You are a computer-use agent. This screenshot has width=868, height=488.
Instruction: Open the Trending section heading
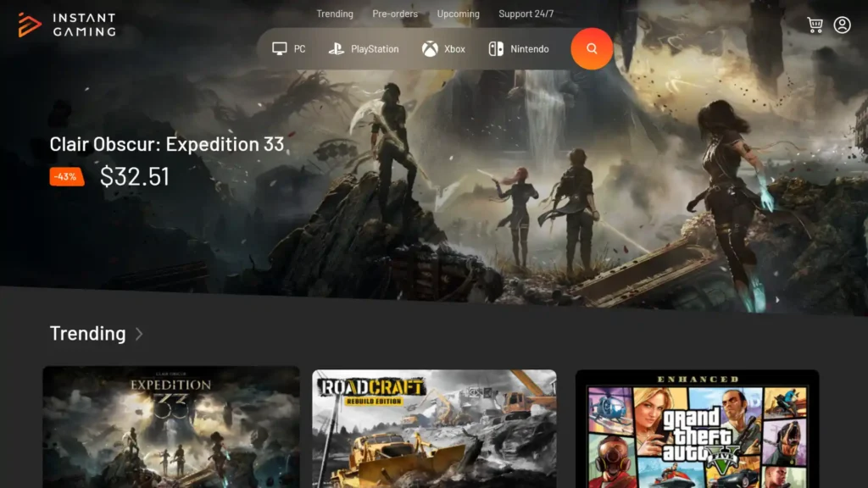(x=88, y=333)
